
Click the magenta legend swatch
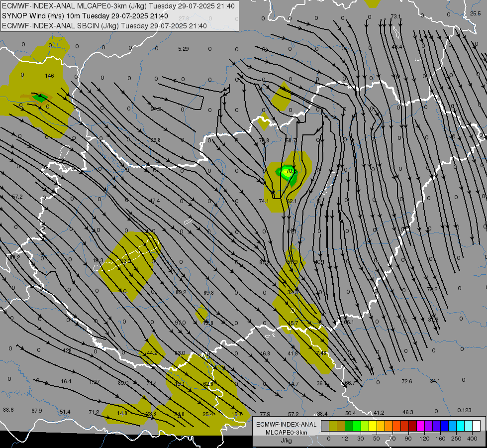[421, 426]
